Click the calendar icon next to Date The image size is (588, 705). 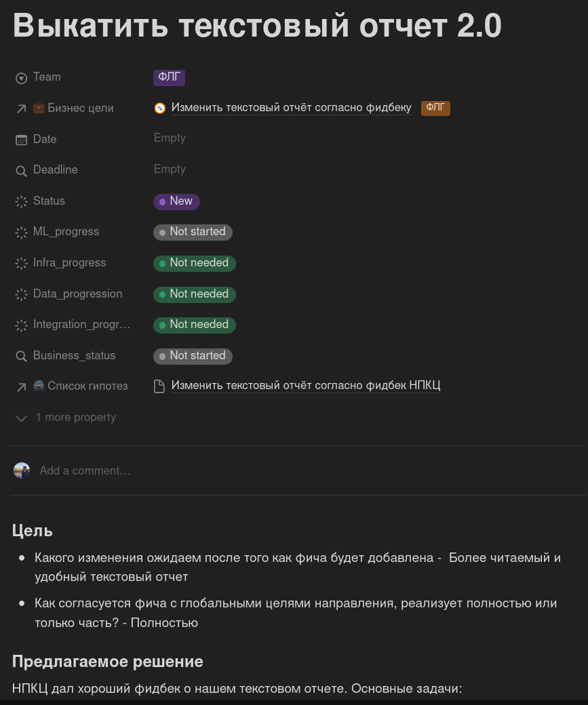pos(21,140)
